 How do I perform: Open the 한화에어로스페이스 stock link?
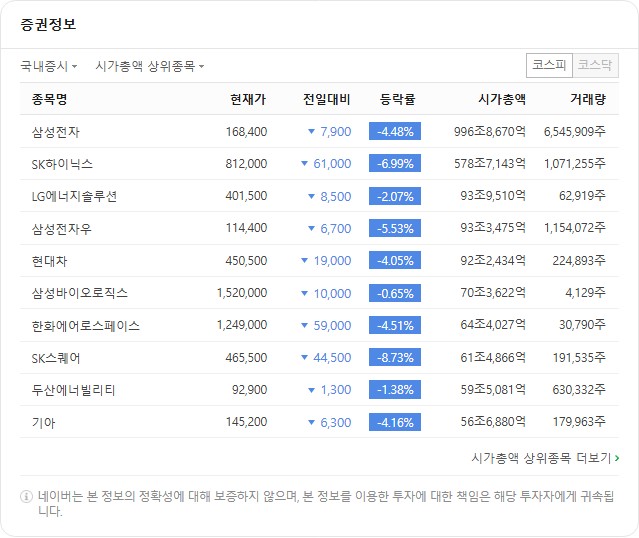[86, 326]
